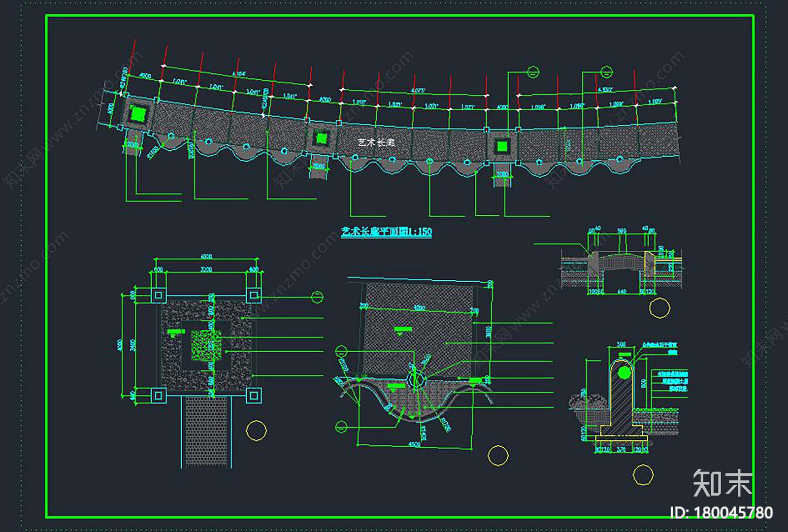This screenshot has height=532, width=788.
Task: Select the brick path hatch below the pavilion detail
Action: click(207, 432)
